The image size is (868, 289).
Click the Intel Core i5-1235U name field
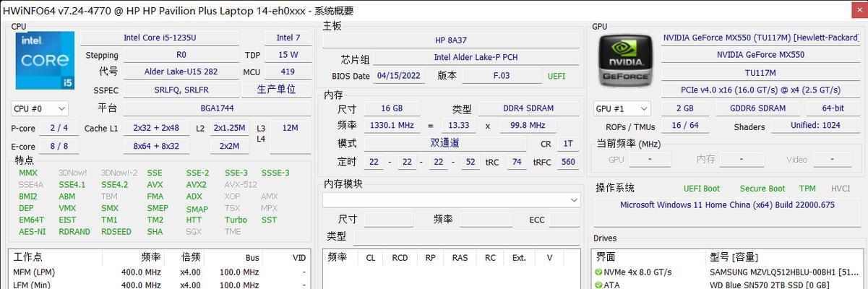click(160, 38)
